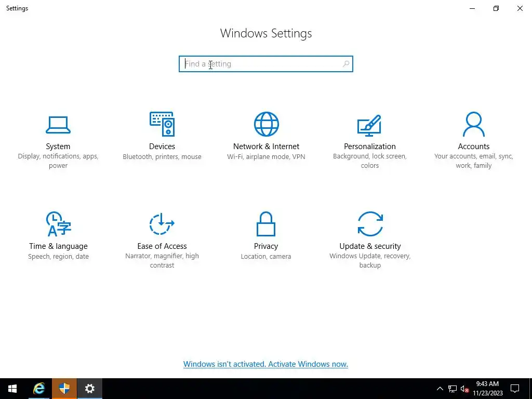
Task: Click the Personalization label
Action: point(370,146)
